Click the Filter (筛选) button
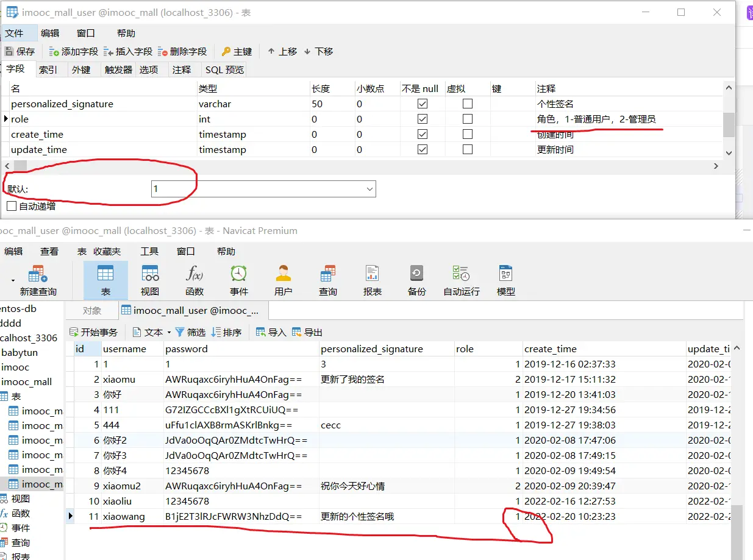This screenshot has width=753, height=560. pos(190,332)
